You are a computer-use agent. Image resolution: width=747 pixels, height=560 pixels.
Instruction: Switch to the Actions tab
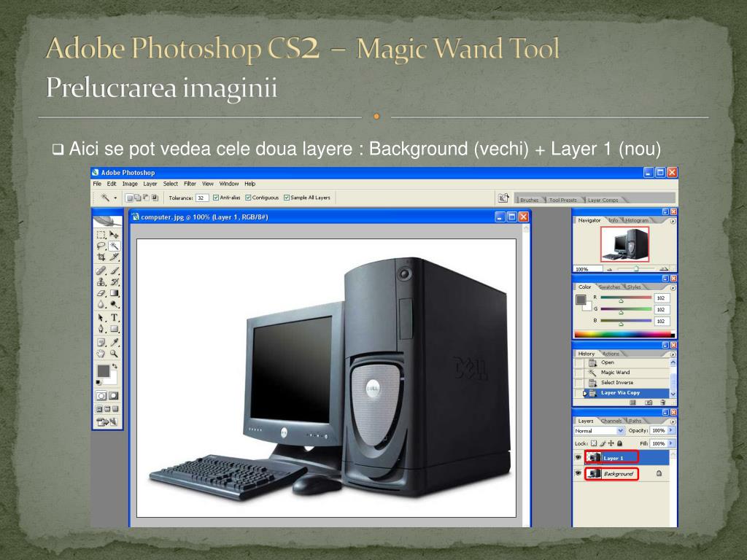point(611,354)
